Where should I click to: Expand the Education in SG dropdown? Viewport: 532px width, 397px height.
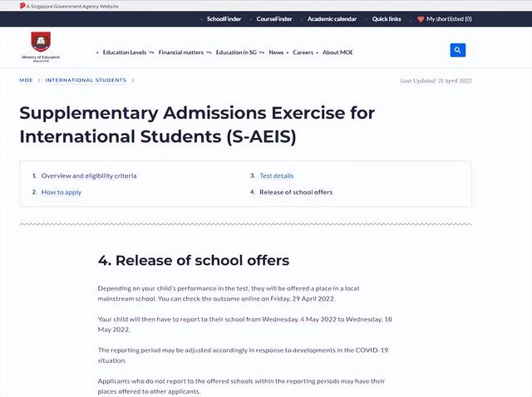239,52
